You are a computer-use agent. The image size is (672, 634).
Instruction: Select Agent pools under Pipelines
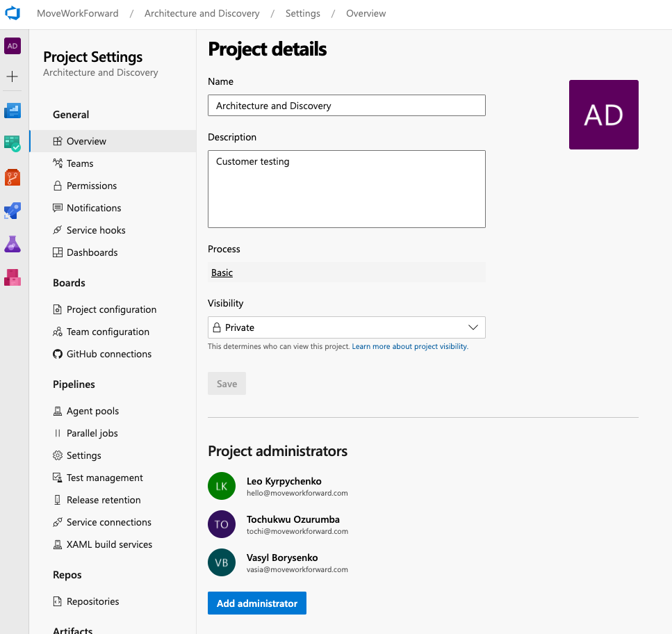[x=92, y=411]
